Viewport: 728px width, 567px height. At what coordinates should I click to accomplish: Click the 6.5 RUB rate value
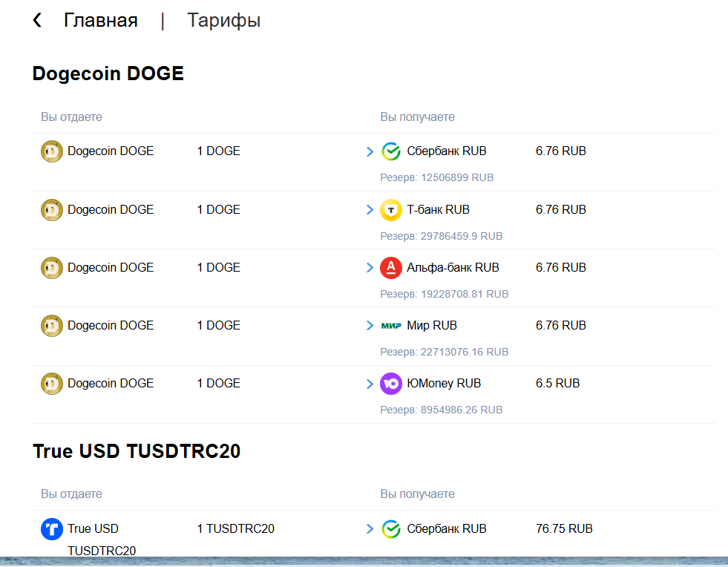pos(557,383)
